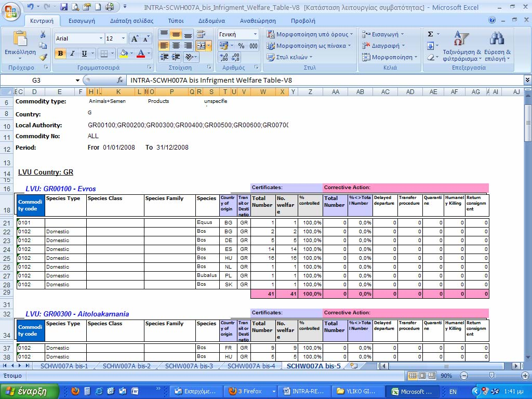This screenshot has height=399, width=532.
Task: Click Merge and Center icon
Action: coord(201,46)
